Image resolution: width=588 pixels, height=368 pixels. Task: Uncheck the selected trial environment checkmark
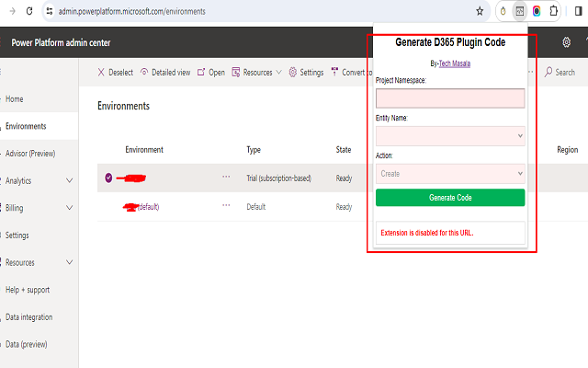[x=108, y=178]
